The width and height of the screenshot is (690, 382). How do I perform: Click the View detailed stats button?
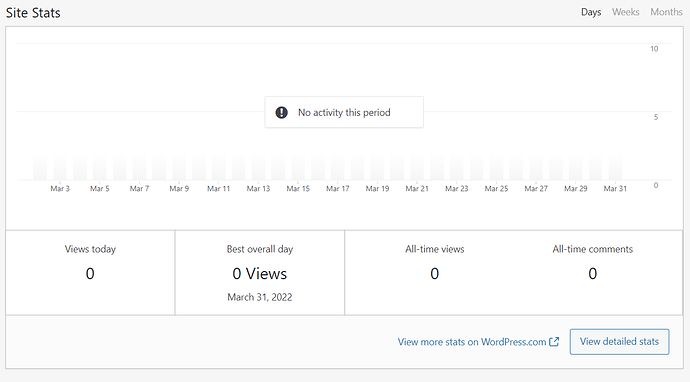tap(619, 342)
